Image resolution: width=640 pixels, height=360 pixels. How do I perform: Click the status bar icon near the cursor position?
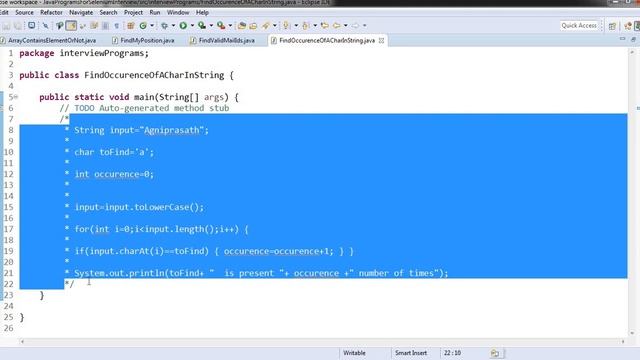point(495,353)
